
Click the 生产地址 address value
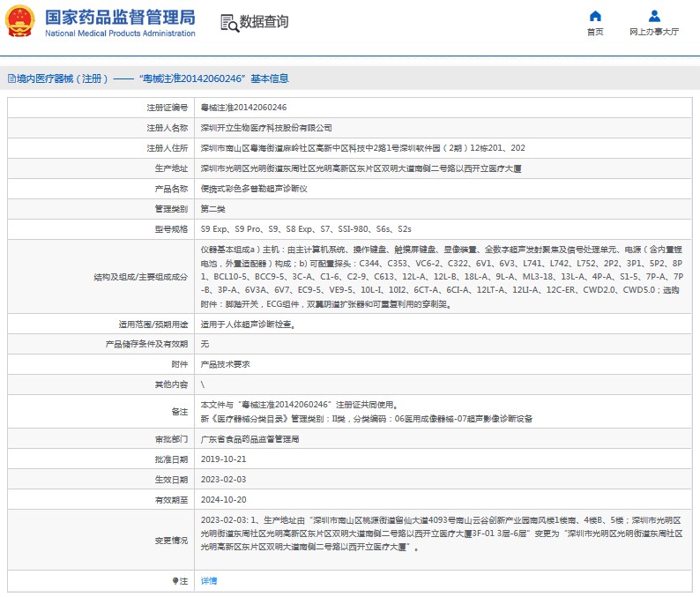tap(361, 168)
